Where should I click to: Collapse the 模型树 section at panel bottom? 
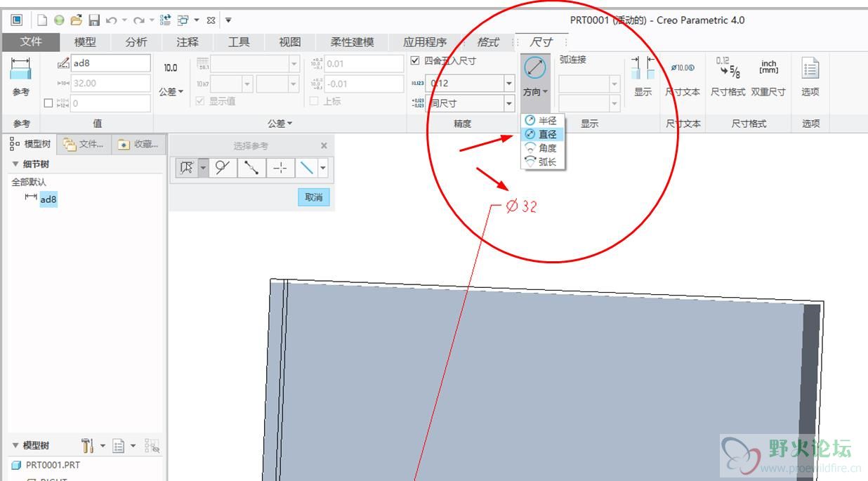(x=15, y=445)
